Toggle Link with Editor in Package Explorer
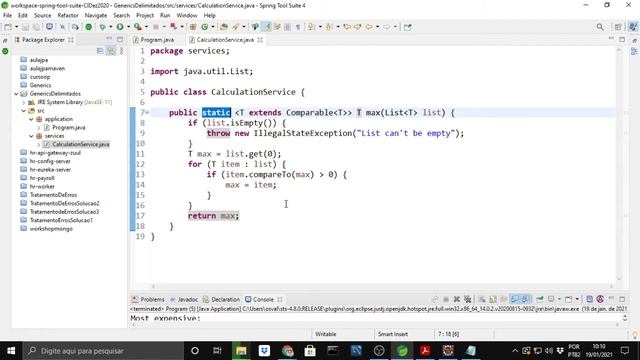The image size is (640, 360). 111,51
